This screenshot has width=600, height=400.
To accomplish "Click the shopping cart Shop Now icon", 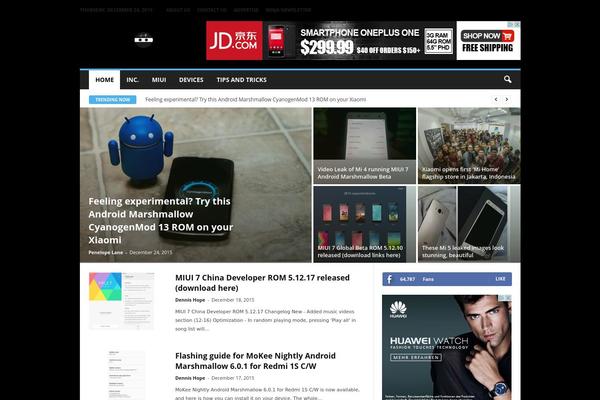I will [507, 36].
